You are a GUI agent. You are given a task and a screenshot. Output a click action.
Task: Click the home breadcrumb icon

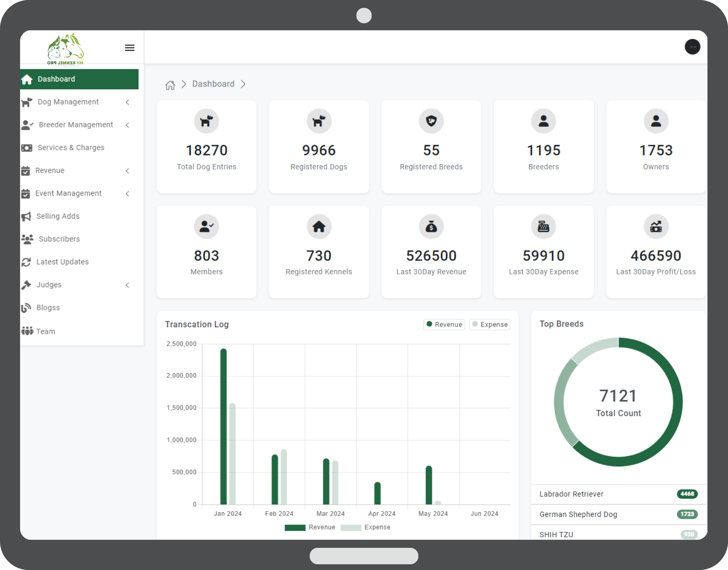click(x=170, y=85)
